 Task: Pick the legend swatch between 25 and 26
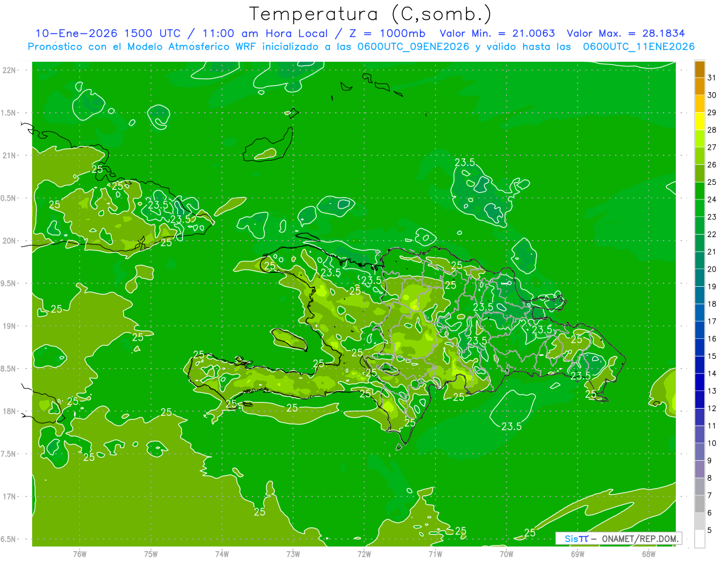coord(699,174)
